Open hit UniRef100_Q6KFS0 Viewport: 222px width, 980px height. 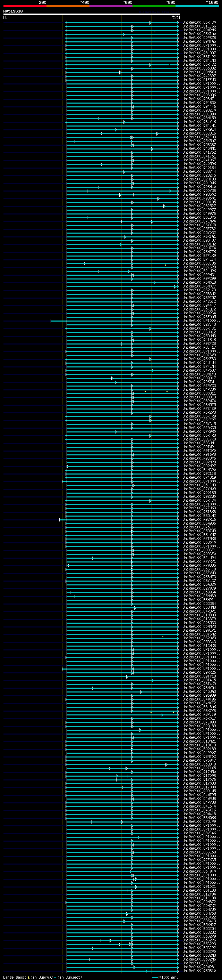click(199, 23)
